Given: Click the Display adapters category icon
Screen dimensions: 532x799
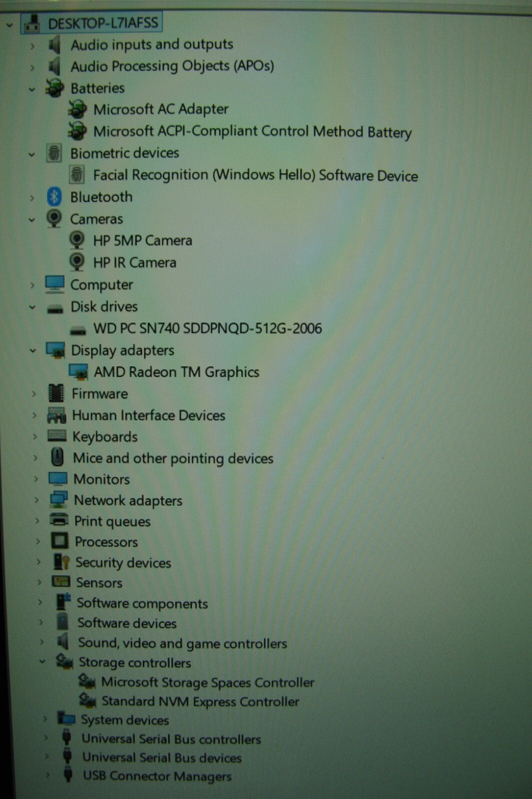Looking at the screenshot, I should tap(55, 350).
